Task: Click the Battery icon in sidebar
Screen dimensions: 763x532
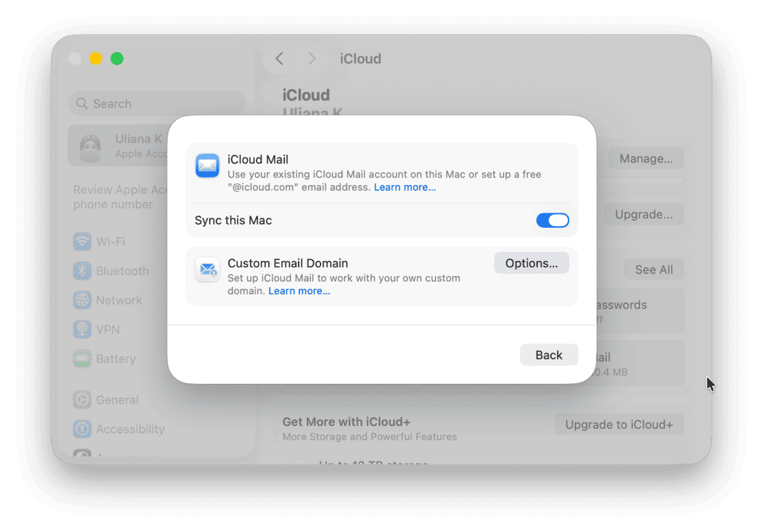Action: pos(82,359)
